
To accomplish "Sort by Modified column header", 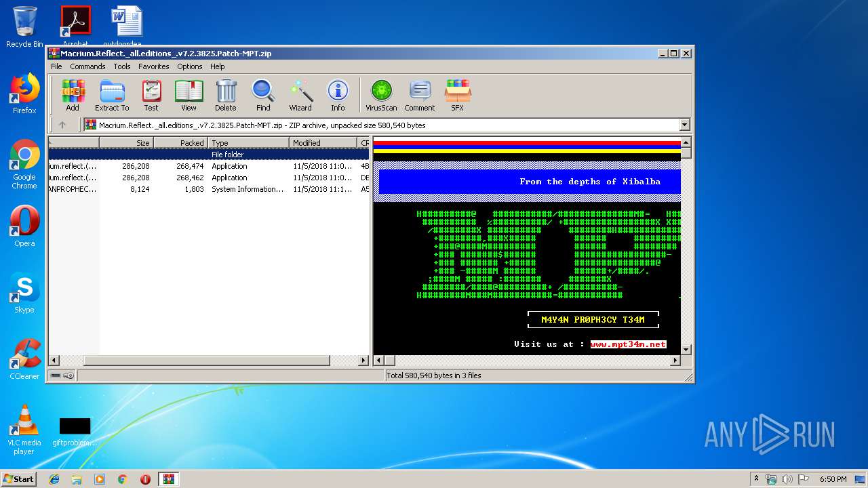I will click(x=323, y=142).
